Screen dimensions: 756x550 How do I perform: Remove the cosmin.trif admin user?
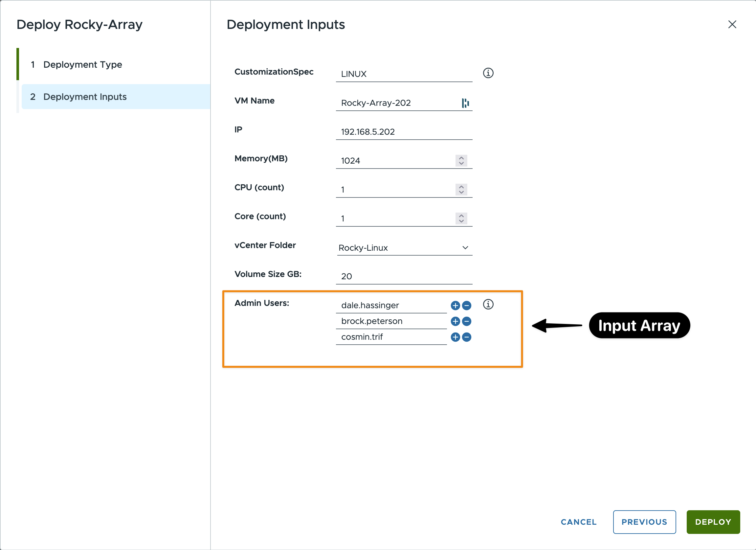point(467,337)
